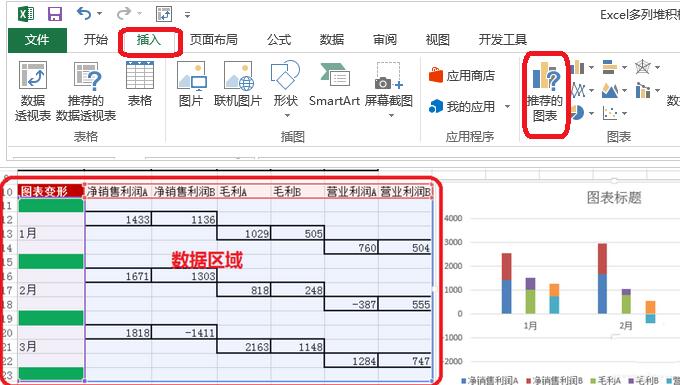Screen dimensions: 680x385
Task: Open the quick access toolbar customize arrow
Action: 187,15
